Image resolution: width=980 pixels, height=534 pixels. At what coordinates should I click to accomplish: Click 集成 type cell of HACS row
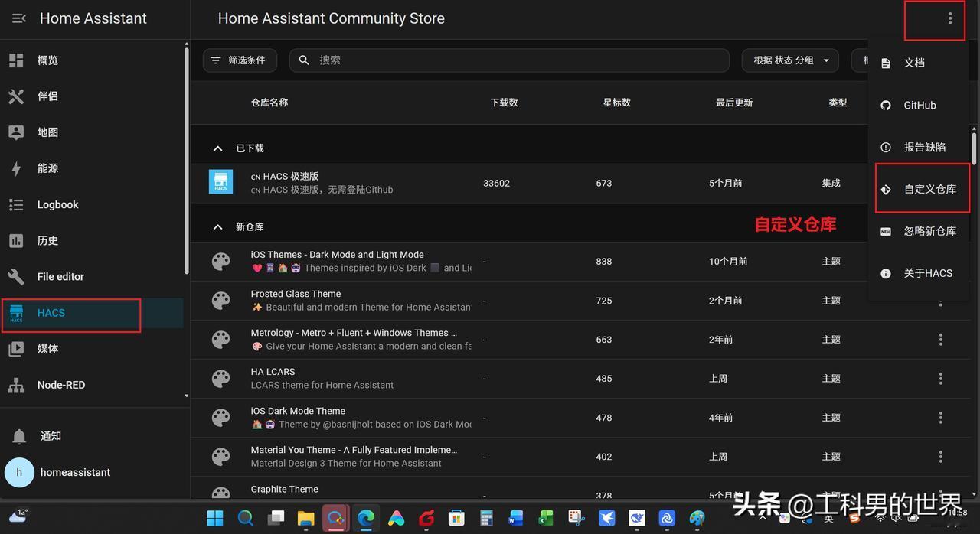tap(831, 184)
